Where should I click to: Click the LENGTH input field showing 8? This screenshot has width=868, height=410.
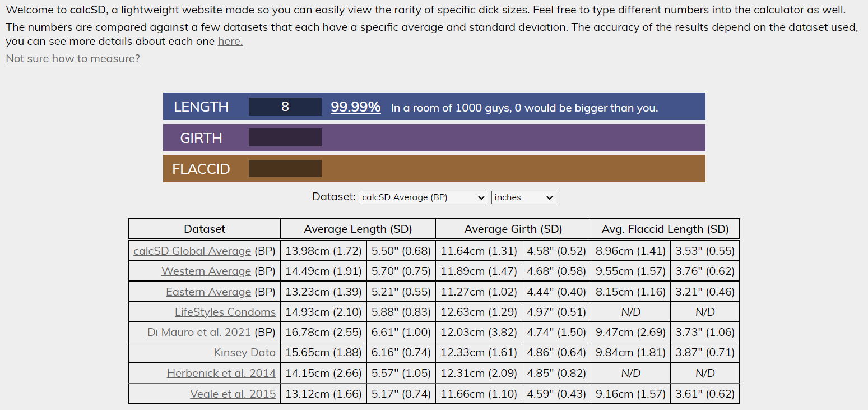[285, 107]
